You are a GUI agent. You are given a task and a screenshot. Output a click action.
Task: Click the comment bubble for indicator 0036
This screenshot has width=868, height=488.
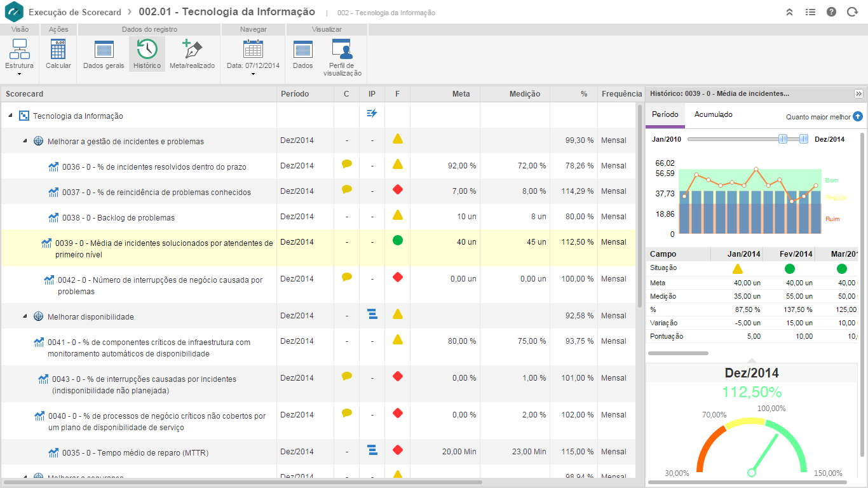pos(346,164)
